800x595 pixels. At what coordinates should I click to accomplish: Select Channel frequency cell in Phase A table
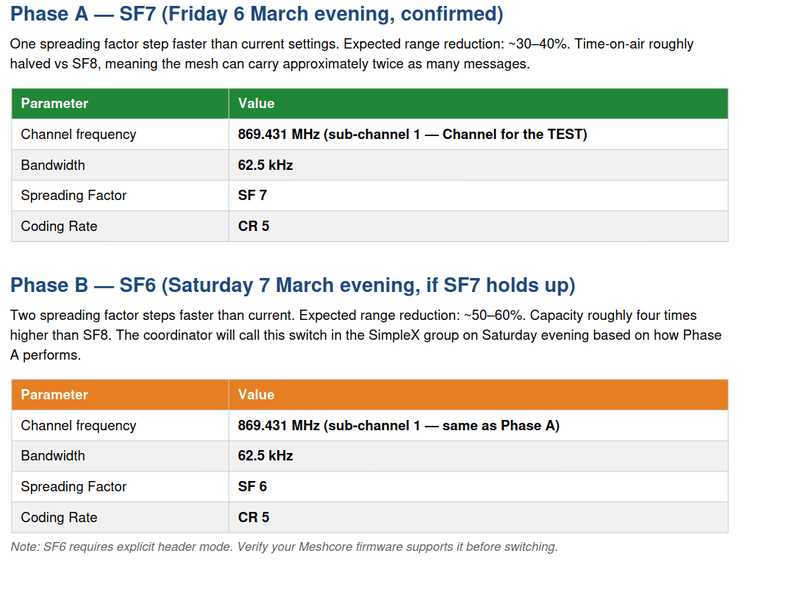(79, 134)
